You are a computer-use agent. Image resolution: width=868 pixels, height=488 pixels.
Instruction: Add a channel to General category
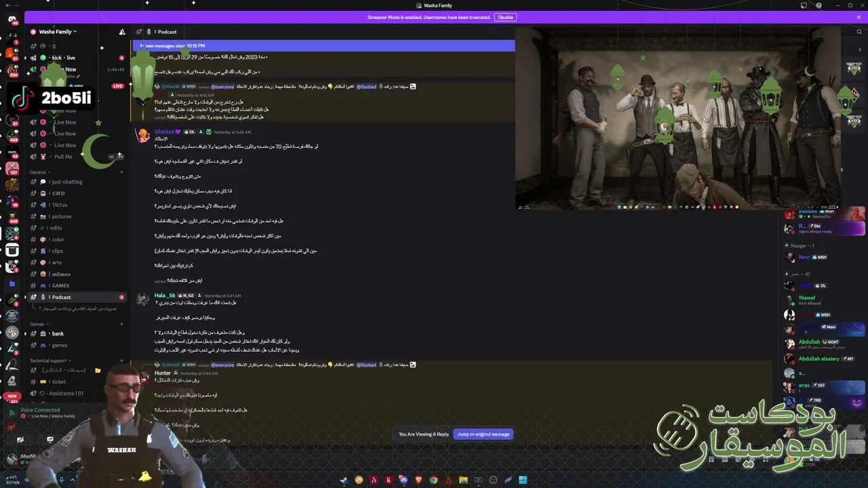121,172
